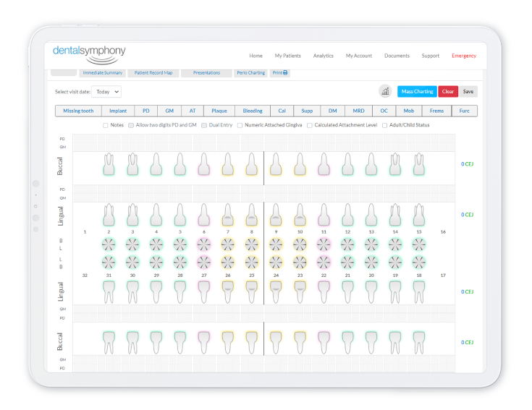Switch to the Perio Charting tab
The image size is (532, 410).
click(251, 73)
